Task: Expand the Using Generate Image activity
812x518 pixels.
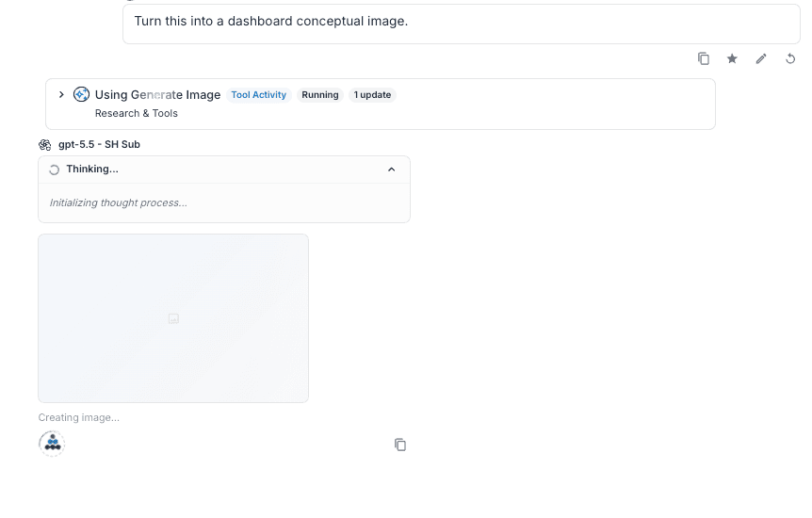Action: click(x=61, y=94)
